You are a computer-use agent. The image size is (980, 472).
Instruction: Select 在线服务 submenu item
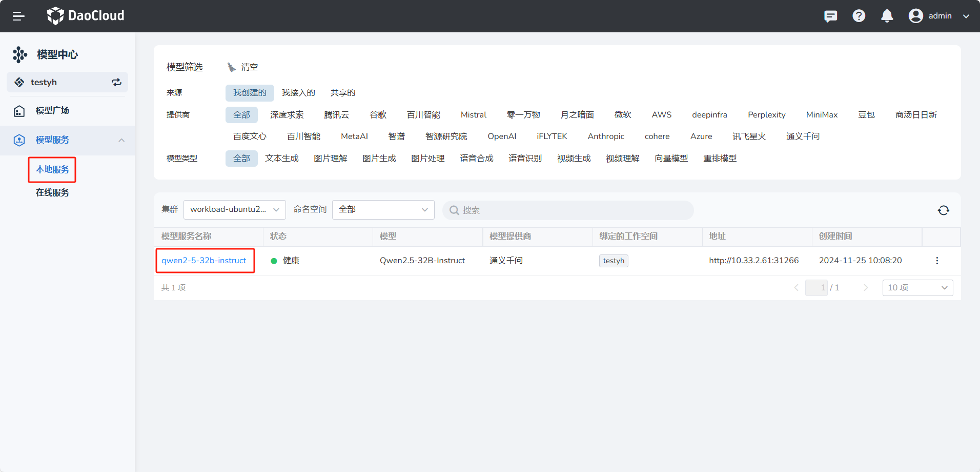pos(52,192)
